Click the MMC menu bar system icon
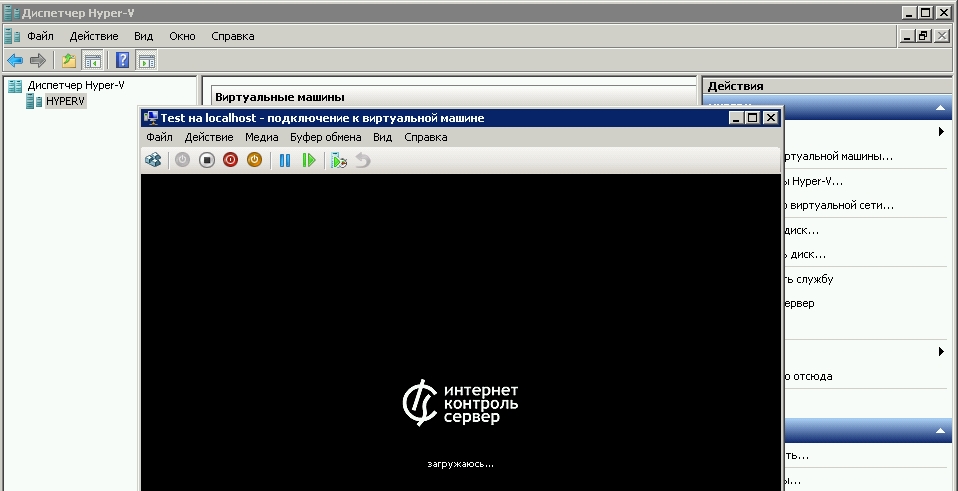Image resolution: width=958 pixels, height=491 pixels. [12, 36]
